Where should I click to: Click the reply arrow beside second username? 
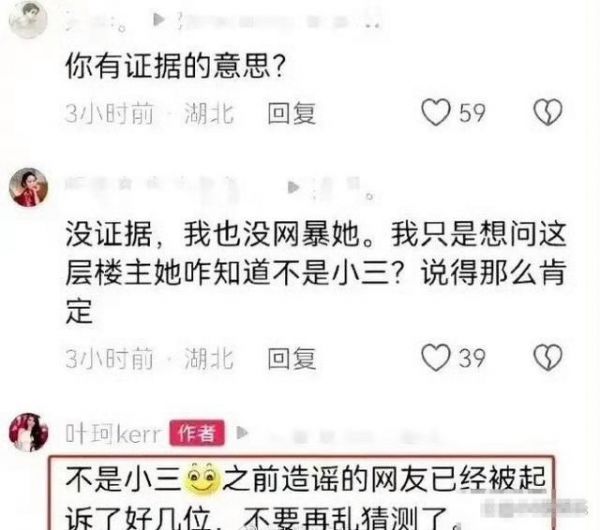pyautogui.click(x=293, y=187)
